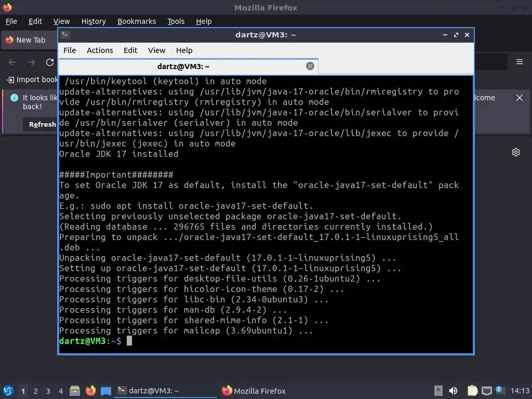Viewport: 532px width, 399px height.
Task: Click the Firefox logo in window title bar
Action: pyautogui.click(x=7, y=7)
